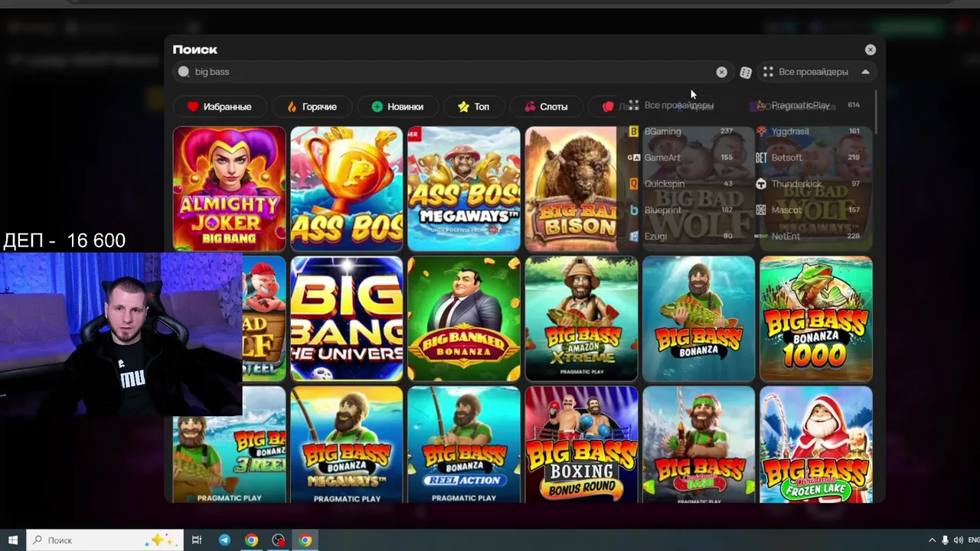The height and width of the screenshot is (551, 980).
Task: Choose Betsoft provider
Action: [x=809, y=158]
